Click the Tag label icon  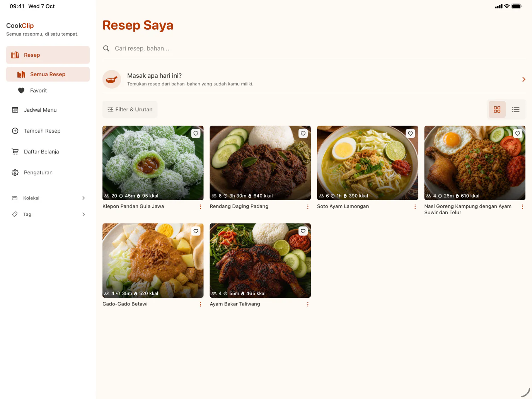point(15,214)
